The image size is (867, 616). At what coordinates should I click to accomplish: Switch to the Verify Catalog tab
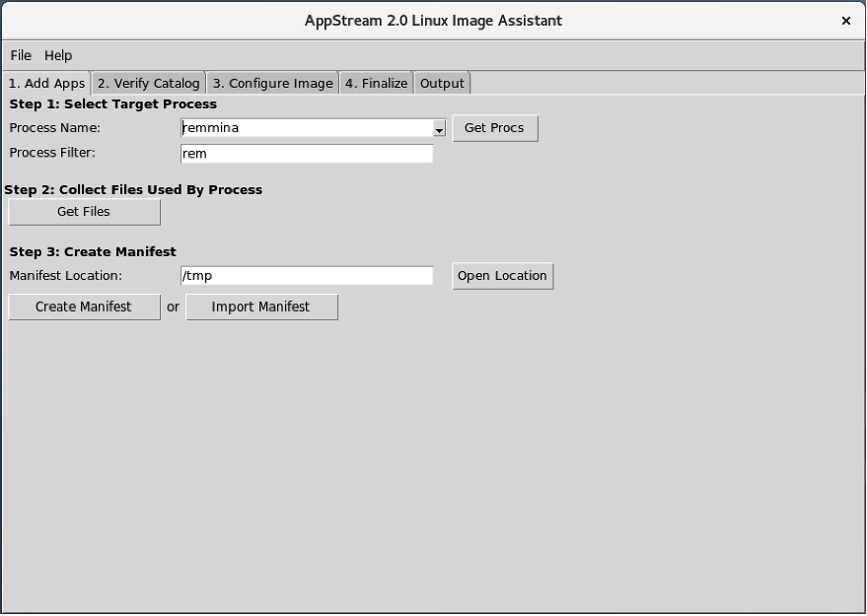click(x=146, y=83)
